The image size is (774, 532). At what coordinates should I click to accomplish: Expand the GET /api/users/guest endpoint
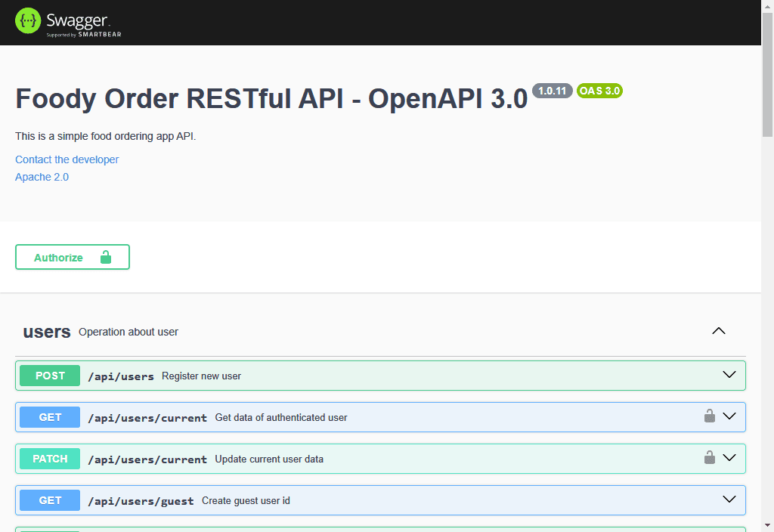click(729, 499)
